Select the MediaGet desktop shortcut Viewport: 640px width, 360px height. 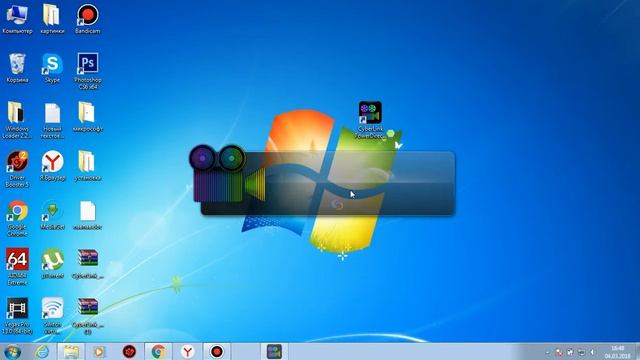click(x=52, y=214)
